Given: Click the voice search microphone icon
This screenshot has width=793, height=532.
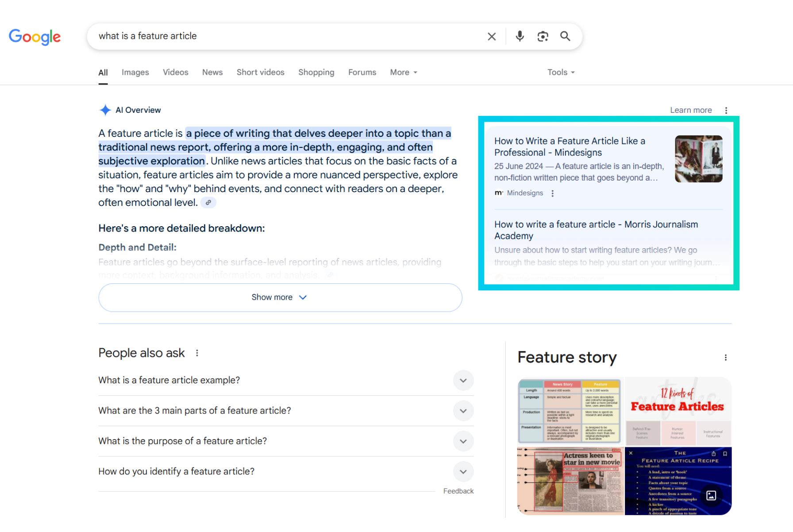Looking at the screenshot, I should coord(520,36).
